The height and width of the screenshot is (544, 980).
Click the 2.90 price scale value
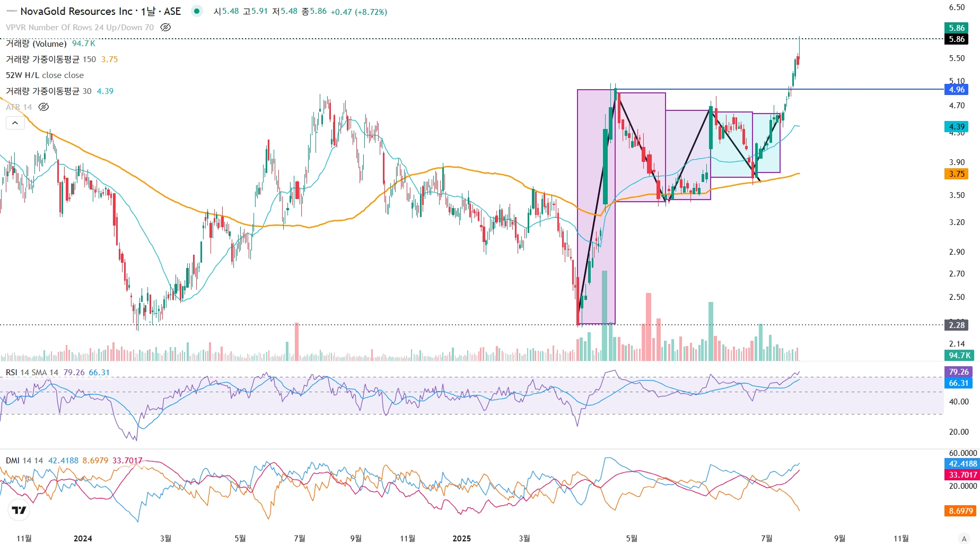coord(957,252)
